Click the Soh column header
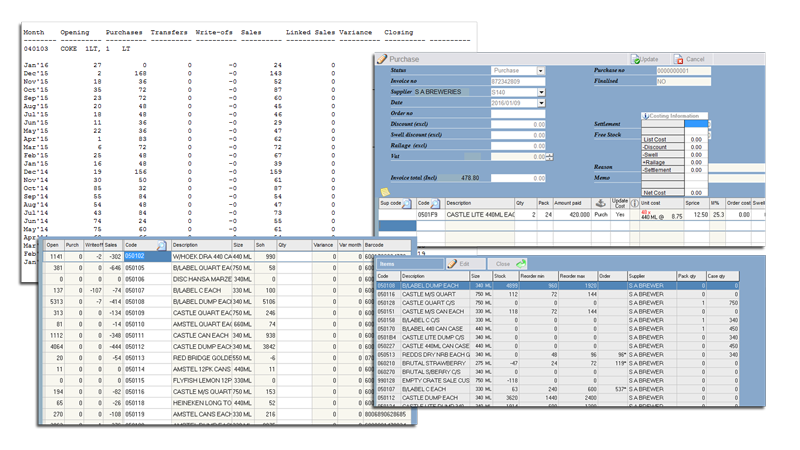800x450 pixels. pos(265,245)
